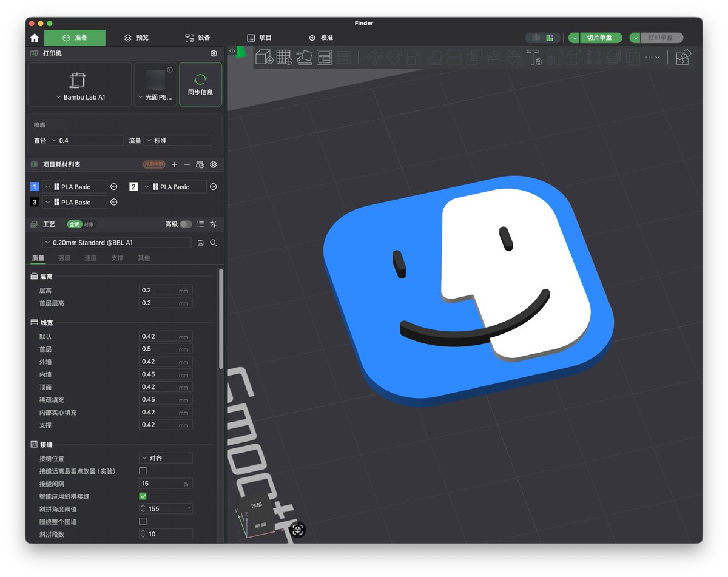Collapse the sidebar with the arrow icon
728x577 pixels.
tap(232, 50)
